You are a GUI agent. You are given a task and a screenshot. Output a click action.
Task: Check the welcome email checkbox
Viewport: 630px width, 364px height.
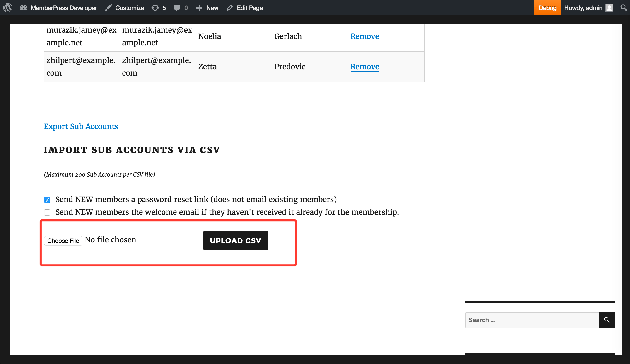[47, 212]
